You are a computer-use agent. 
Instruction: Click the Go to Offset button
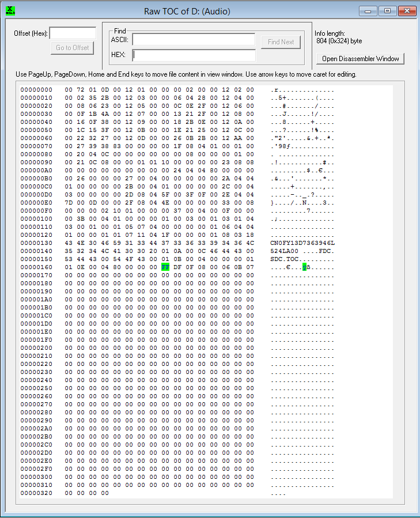point(73,48)
